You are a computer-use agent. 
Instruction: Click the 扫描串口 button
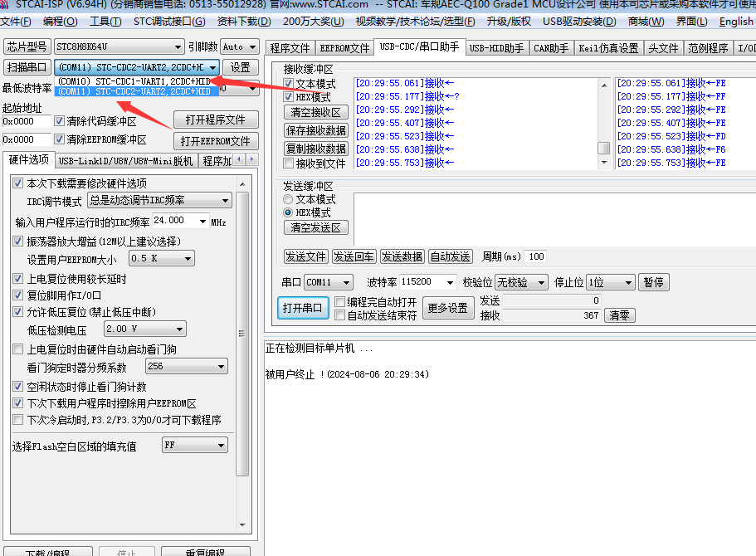[x=27, y=67]
